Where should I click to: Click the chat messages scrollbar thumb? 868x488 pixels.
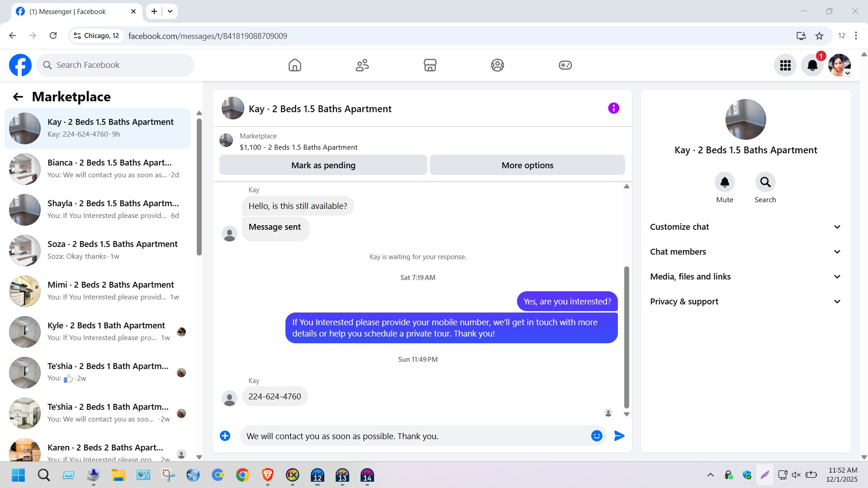click(x=626, y=337)
